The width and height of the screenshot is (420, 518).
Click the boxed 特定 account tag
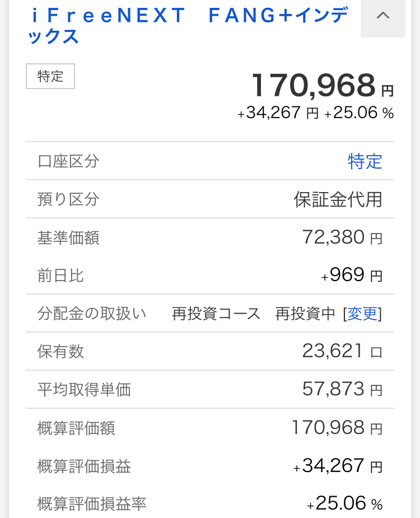point(50,76)
